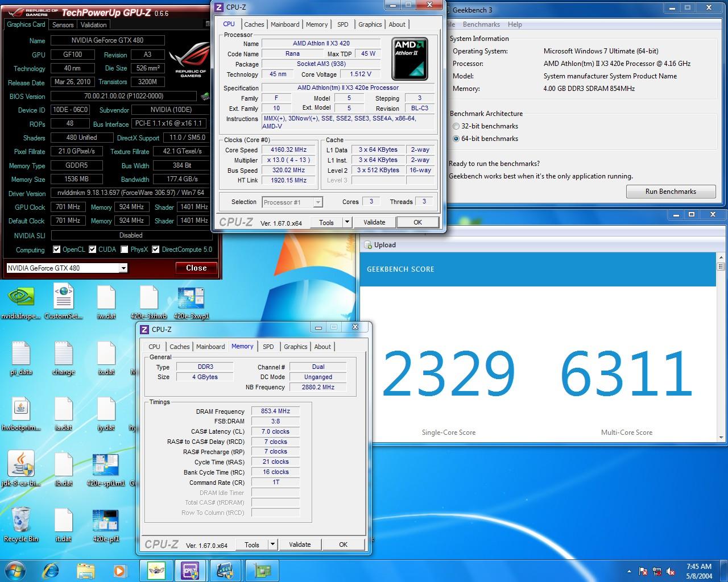The width and height of the screenshot is (728, 582).
Task: Switch to CPU-Z taskbar button
Action: point(190,570)
